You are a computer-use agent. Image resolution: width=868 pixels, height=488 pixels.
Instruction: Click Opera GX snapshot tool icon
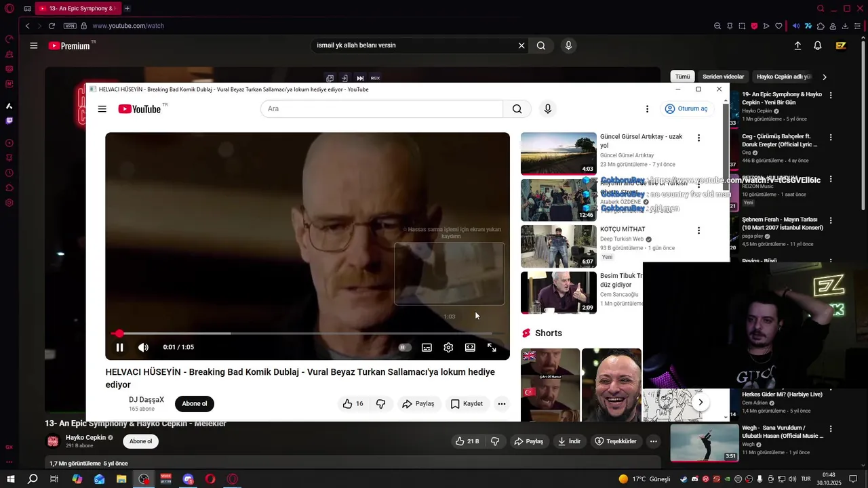click(x=742, y=26)
